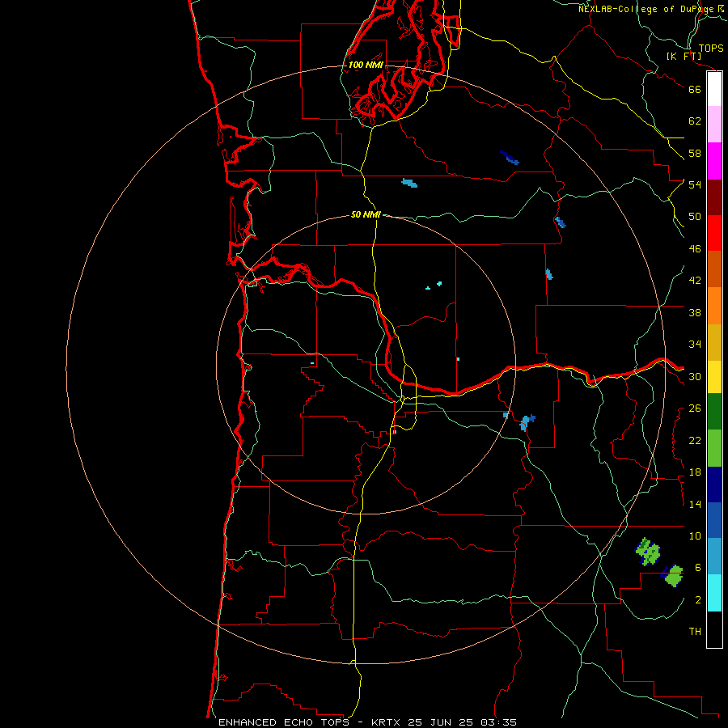Click the cyan swatch between 6 and 2
The width and height of the screenshot is (728, 728).
[714, 593]
